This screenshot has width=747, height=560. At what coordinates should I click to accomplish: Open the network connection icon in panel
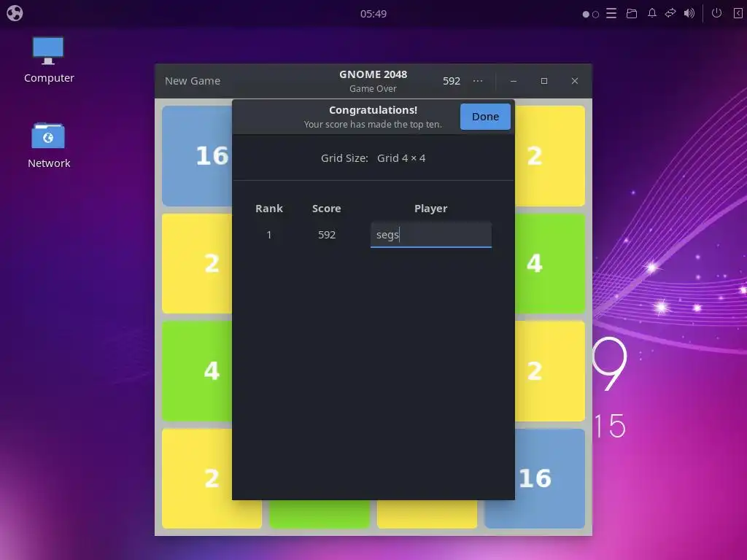pos(670,13)
